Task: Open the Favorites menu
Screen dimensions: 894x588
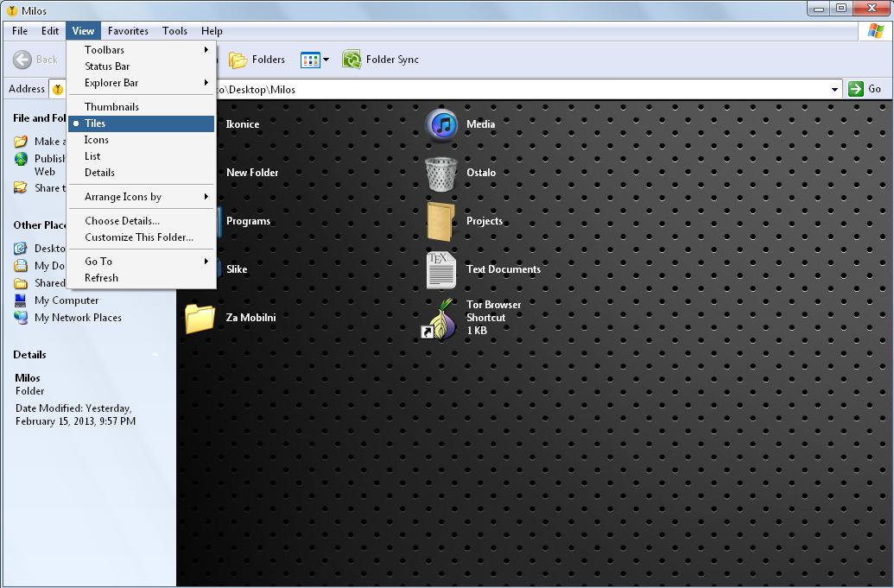Action: [128, 31]
